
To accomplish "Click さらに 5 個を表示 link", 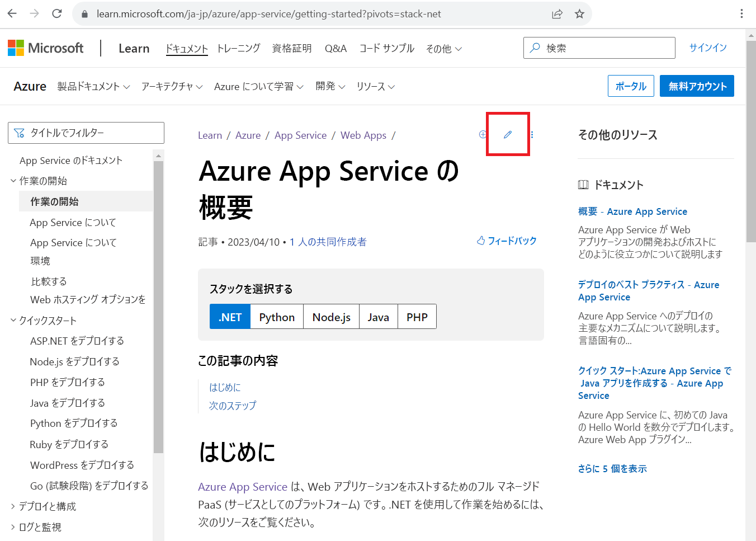I will (x=612, y=469).
